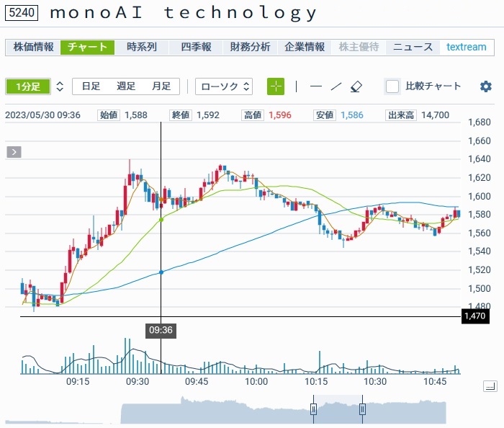The height and width of the screenshot is (428, 504).
Task: Click the 1分足 interval button
Action: pyautogui.click(x=27, y=86)
